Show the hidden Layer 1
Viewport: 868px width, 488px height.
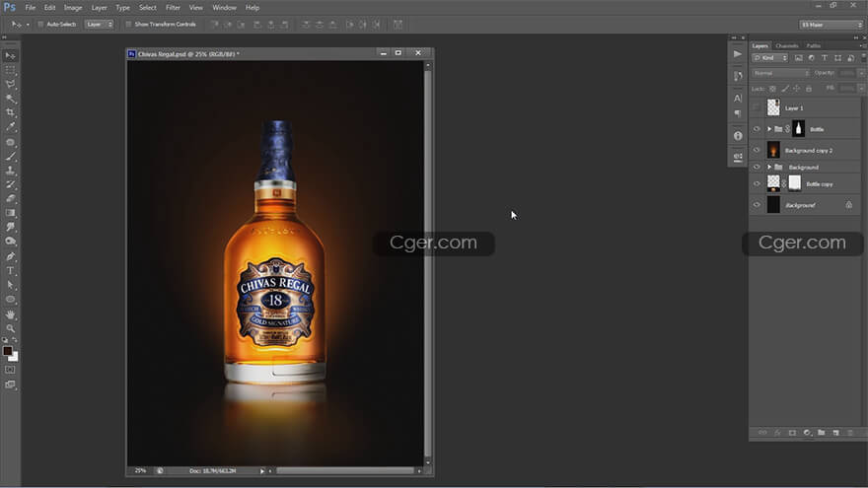[757, 107]
